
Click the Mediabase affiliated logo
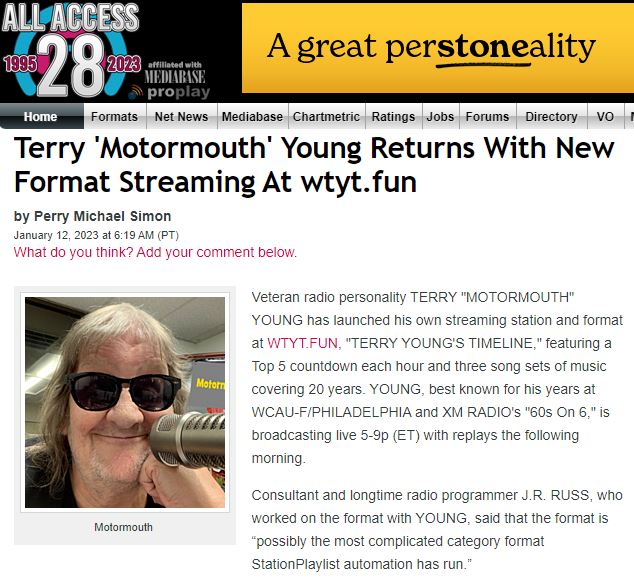coord(175,73)
